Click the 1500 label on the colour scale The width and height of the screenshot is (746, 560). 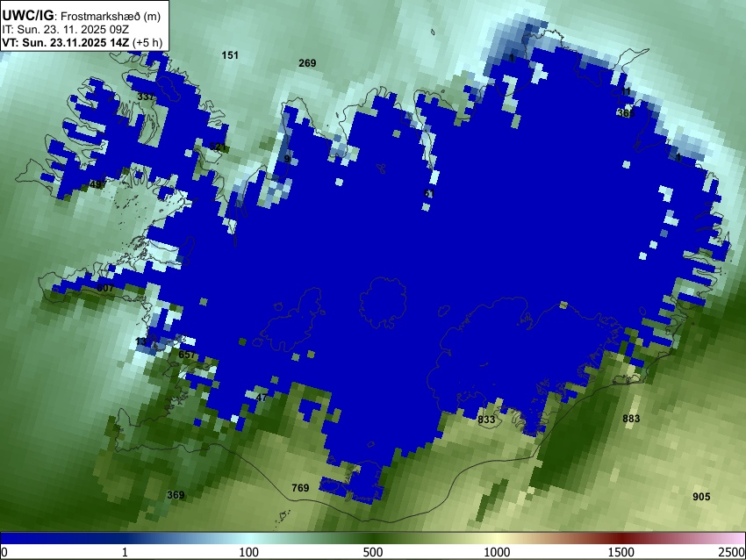(x=620, y=552)
